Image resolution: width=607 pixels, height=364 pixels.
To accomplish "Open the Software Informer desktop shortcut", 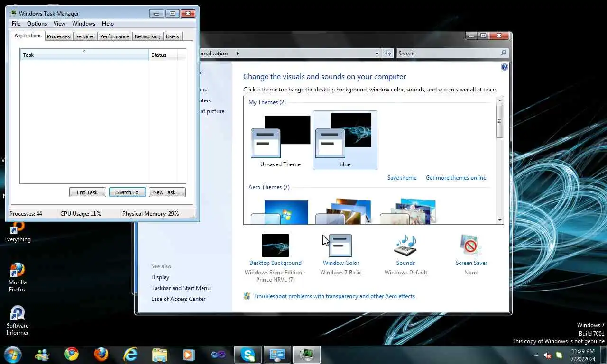I will (x=18, y=320).
